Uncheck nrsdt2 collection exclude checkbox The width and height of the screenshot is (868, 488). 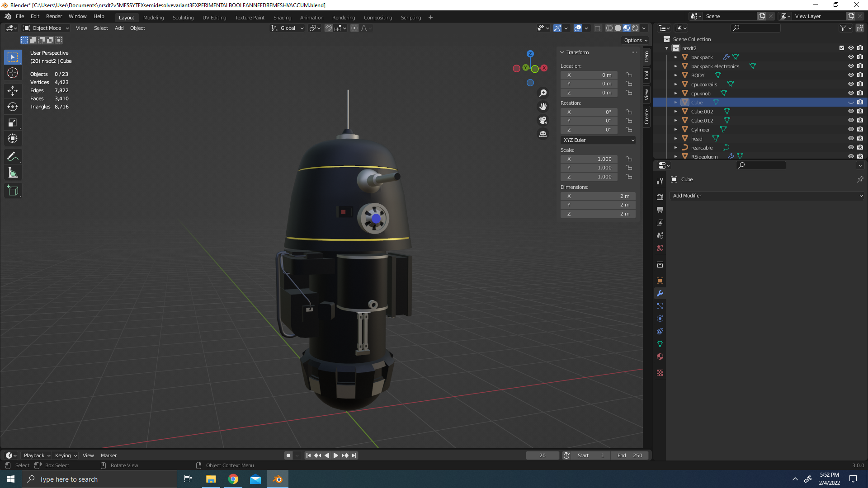coord(842,48)
